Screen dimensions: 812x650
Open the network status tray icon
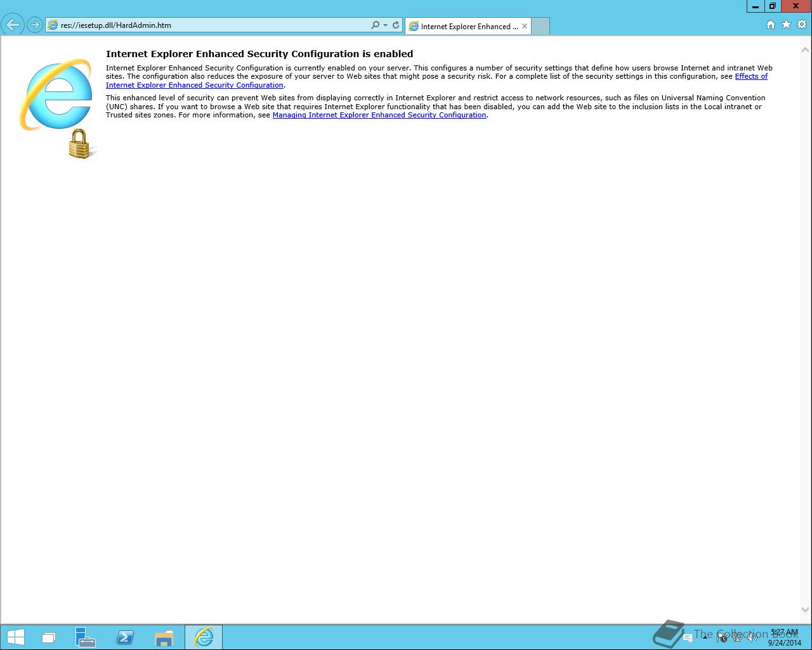pos(737,638)
